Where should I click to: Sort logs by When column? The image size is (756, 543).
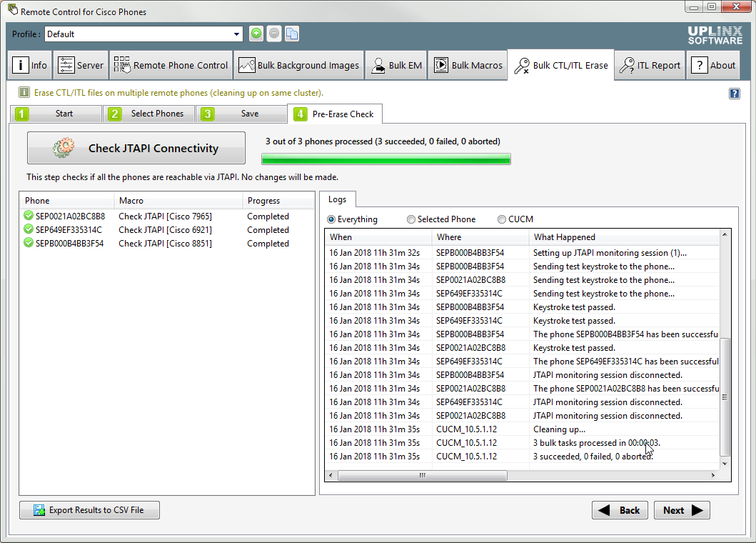click(379, 237)
